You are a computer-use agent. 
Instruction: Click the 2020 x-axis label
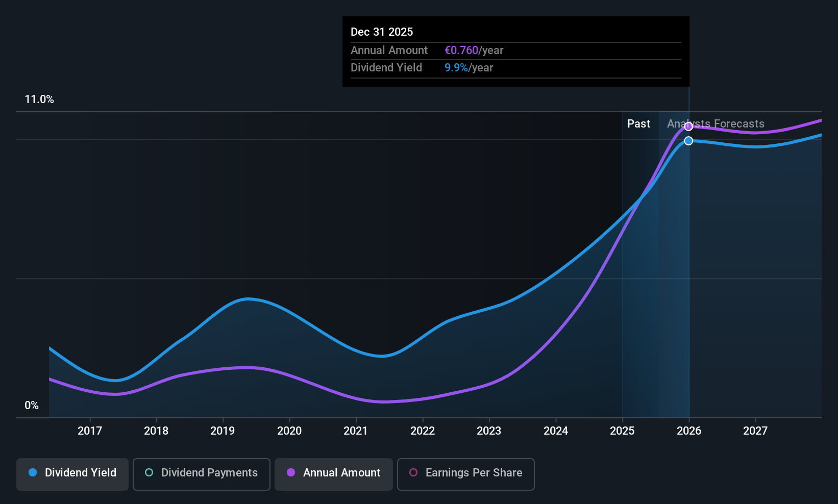289,431
